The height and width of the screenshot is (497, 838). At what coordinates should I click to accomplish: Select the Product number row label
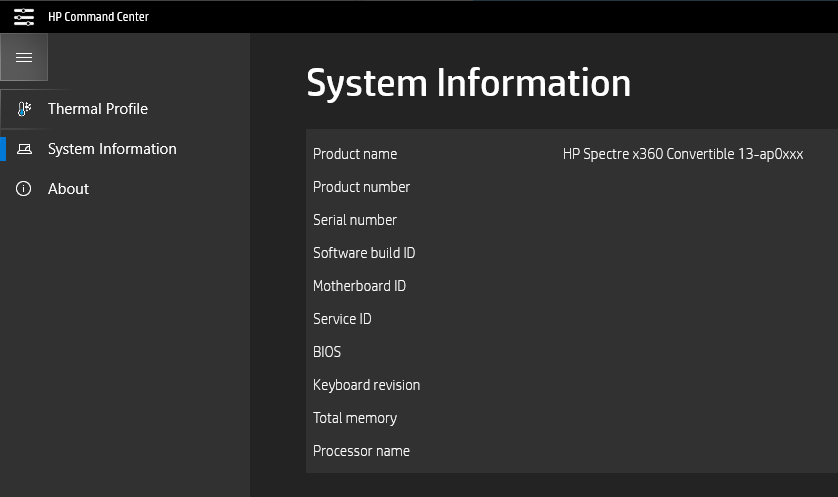point(361,187)
